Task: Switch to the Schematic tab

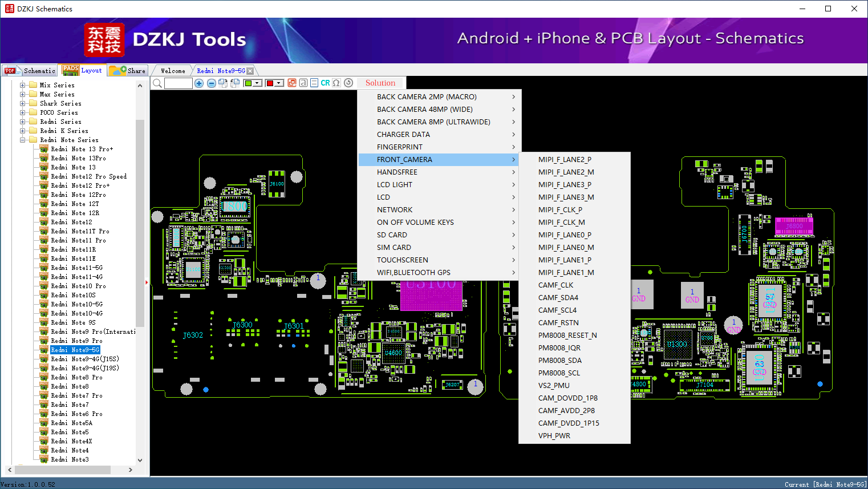Action: coord(30,71)
